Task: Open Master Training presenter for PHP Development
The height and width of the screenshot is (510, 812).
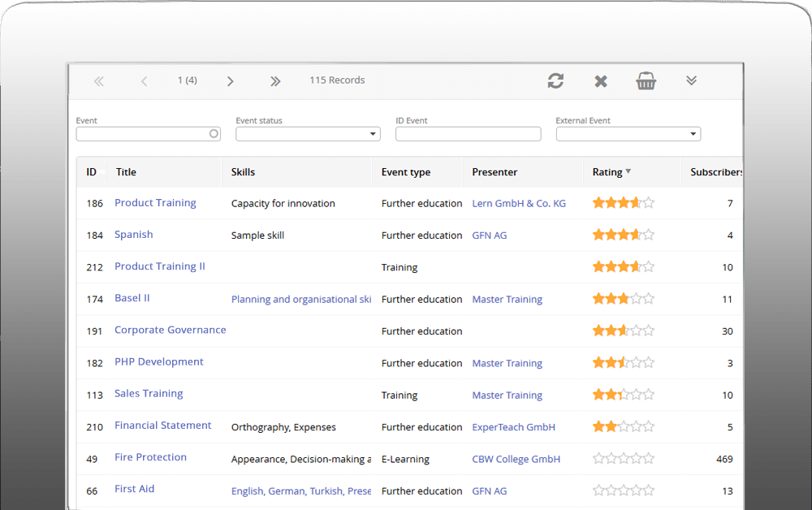Action: (x=507, y=364)
